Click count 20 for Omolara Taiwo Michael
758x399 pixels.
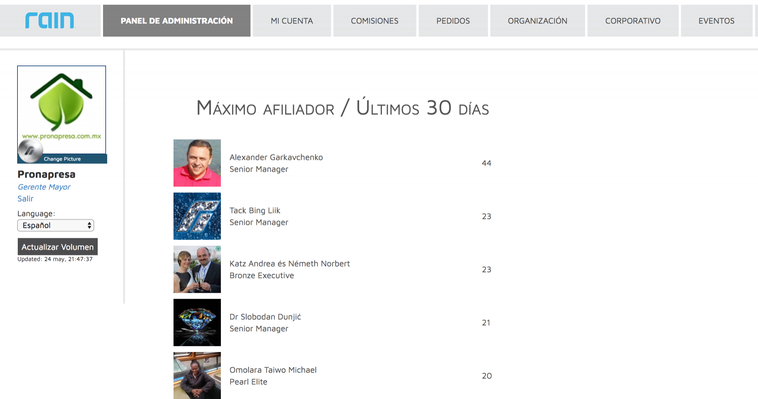(x=486, y=376)
